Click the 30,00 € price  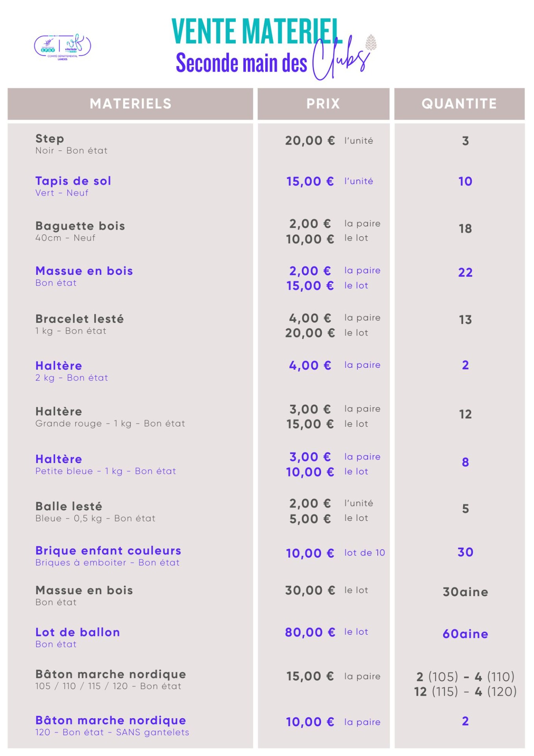click(x=310, y=590)
